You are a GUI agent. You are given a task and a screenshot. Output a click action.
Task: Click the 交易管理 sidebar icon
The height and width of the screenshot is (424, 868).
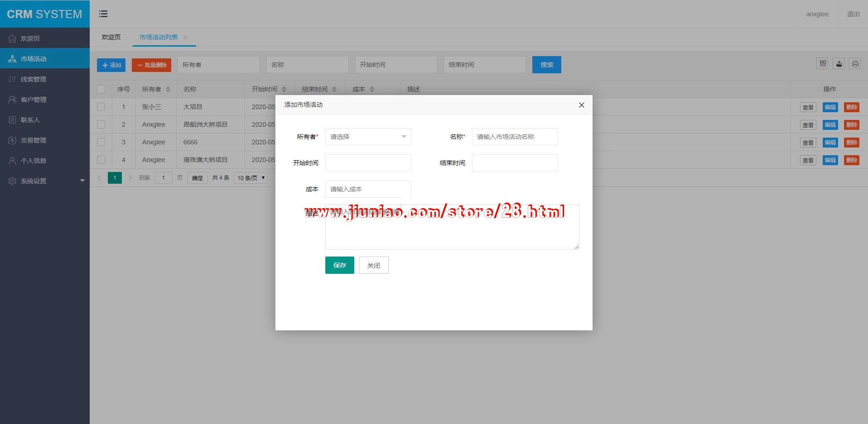coord(12,140)
